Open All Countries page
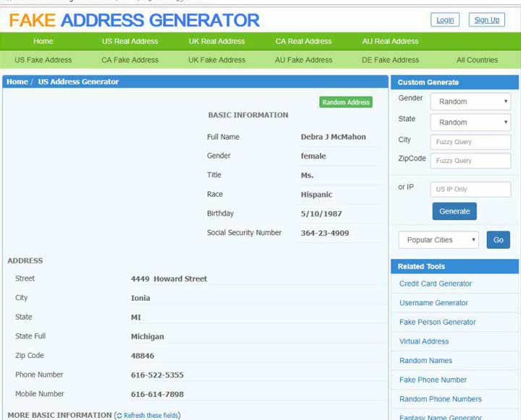521x420 pixels. (477, 60)
